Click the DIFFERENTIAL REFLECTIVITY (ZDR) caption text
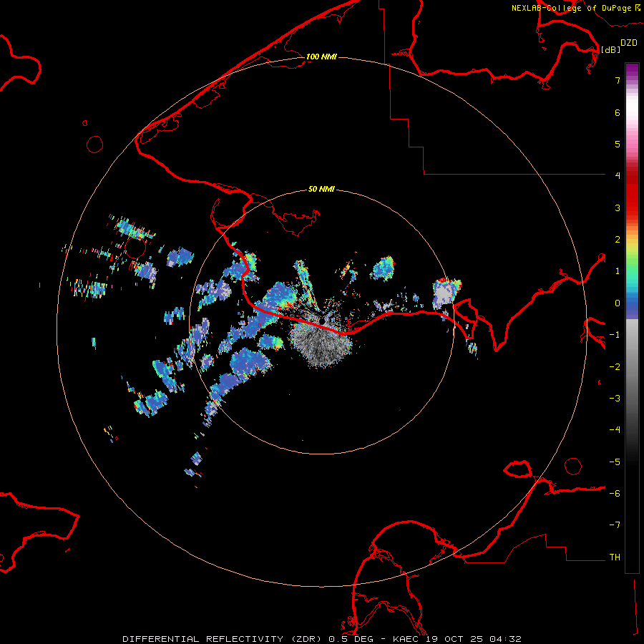Image resolution: width=644 pixels, height=644 pixels. coord(223,639)
